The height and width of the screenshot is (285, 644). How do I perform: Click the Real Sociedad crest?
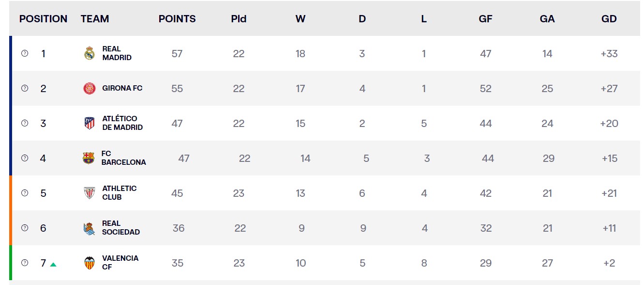tap(89, 228)
